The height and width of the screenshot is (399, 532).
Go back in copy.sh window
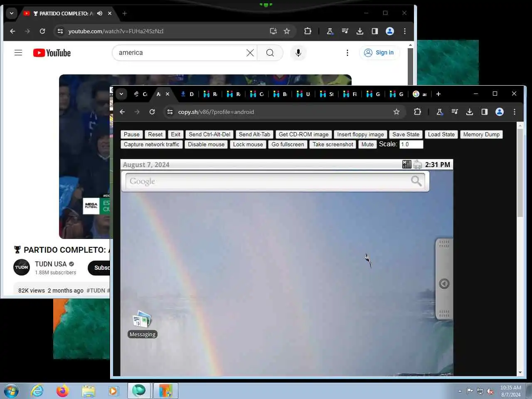pyautogui.click(x=122, y=112)
